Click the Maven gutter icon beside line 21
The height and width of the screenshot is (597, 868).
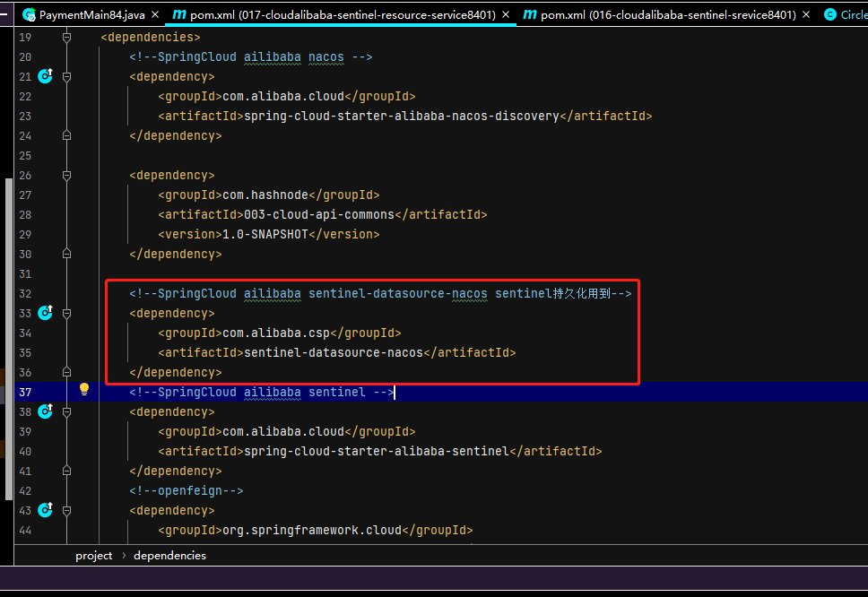[45, 76]
